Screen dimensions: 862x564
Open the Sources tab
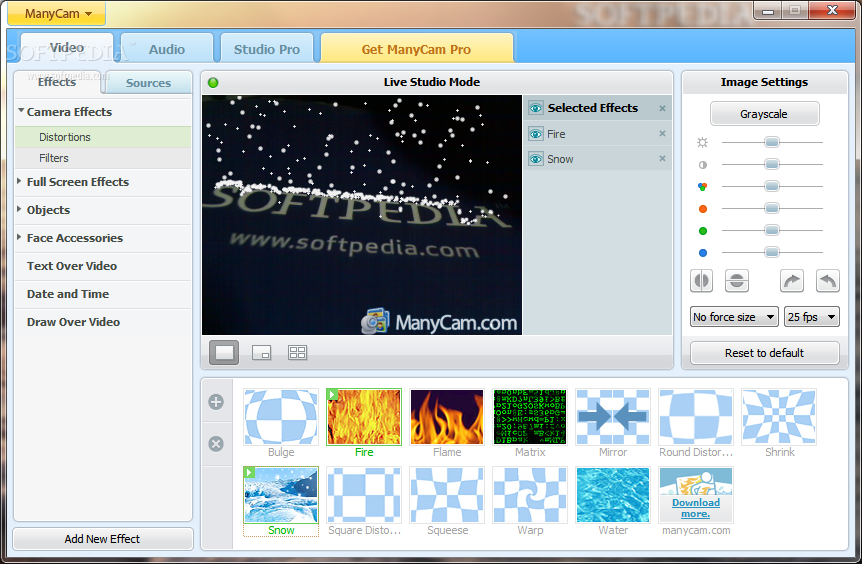148,83
